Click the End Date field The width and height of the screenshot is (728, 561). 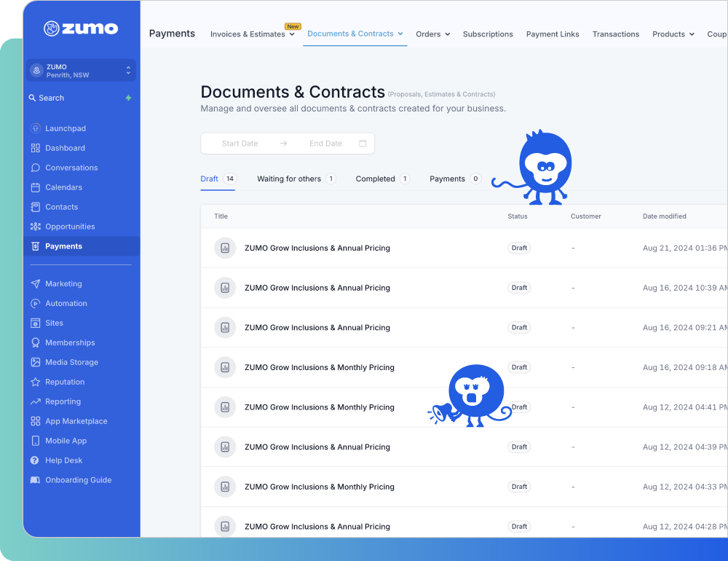325,143
